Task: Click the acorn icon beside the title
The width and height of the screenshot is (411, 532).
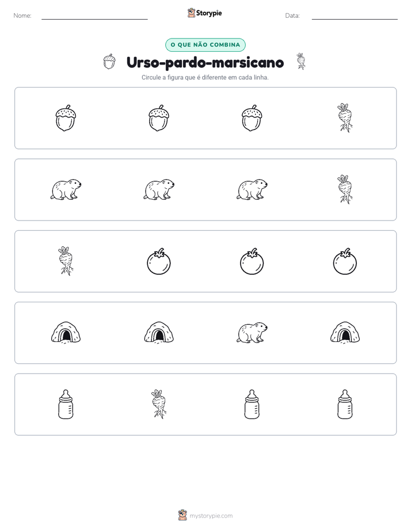Action: click(109, 62)
